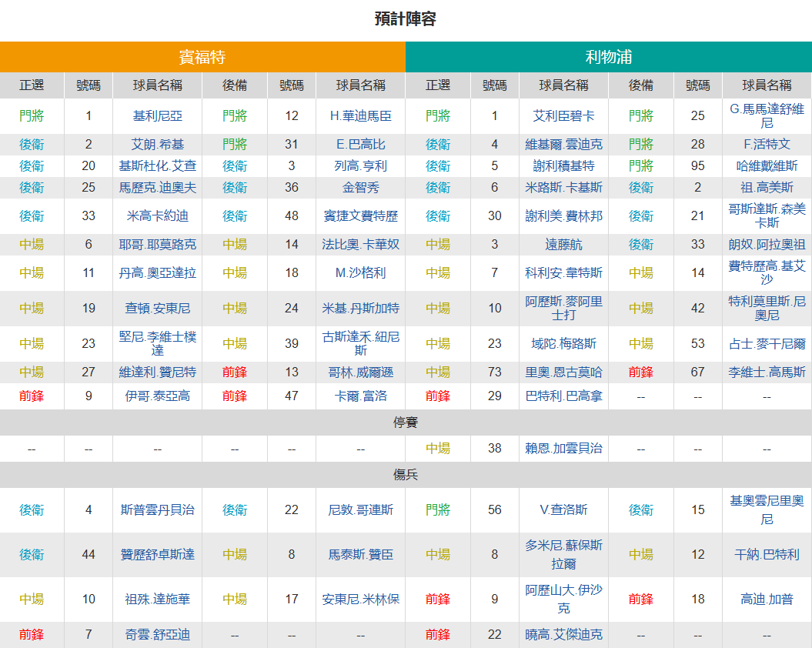812x648 pixels.
Task: Open player link 基利尼亞
Action: (158, 116)
